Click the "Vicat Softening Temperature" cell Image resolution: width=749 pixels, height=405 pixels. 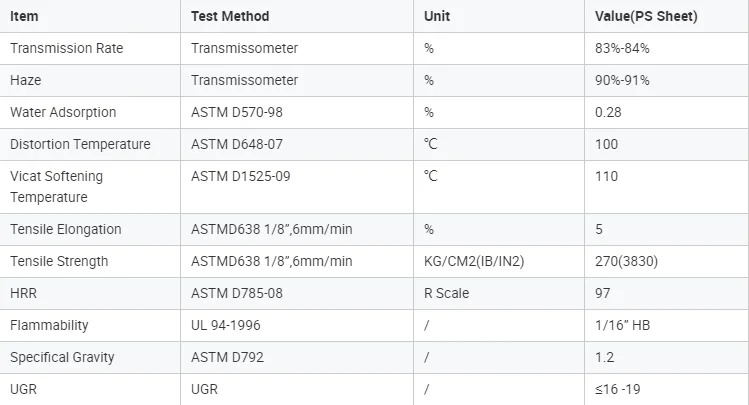57,186
